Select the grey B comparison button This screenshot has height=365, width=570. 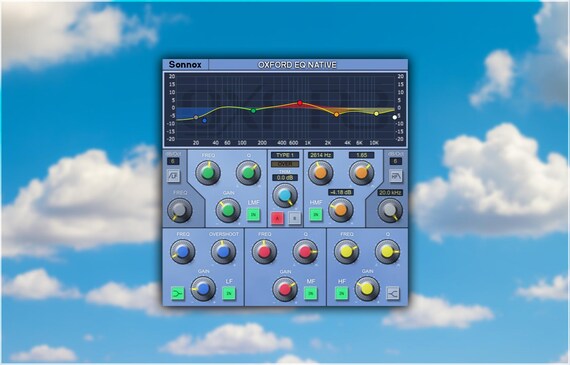pos(295,218)
